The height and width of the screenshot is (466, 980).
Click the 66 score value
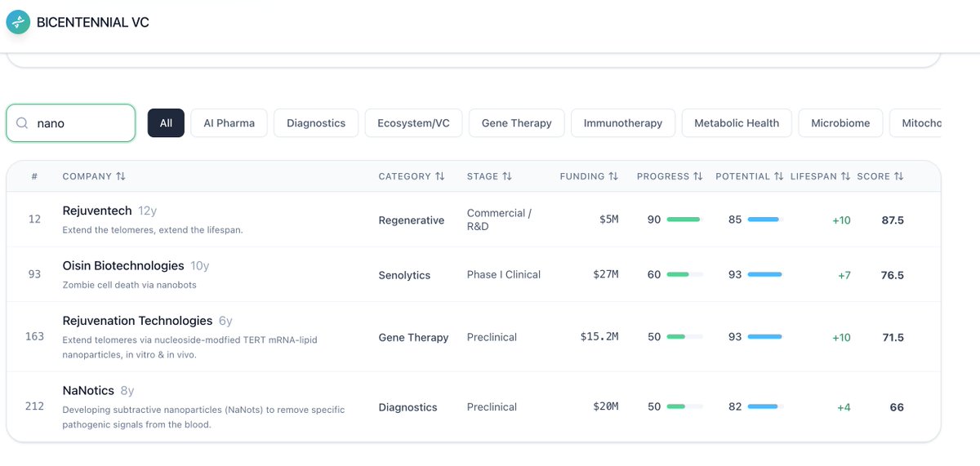(x=897, y=407)
